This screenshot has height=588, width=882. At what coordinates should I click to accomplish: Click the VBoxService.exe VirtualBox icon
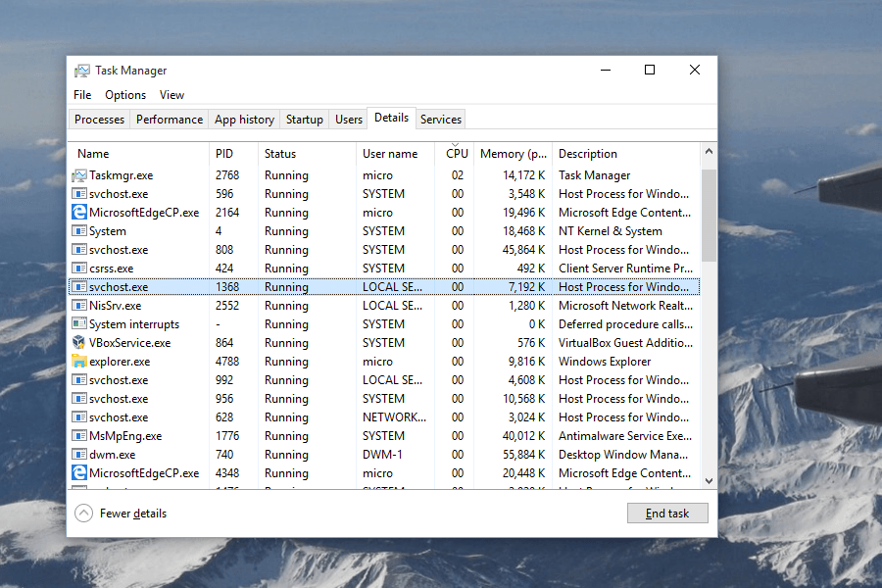[x=79, y=343]
